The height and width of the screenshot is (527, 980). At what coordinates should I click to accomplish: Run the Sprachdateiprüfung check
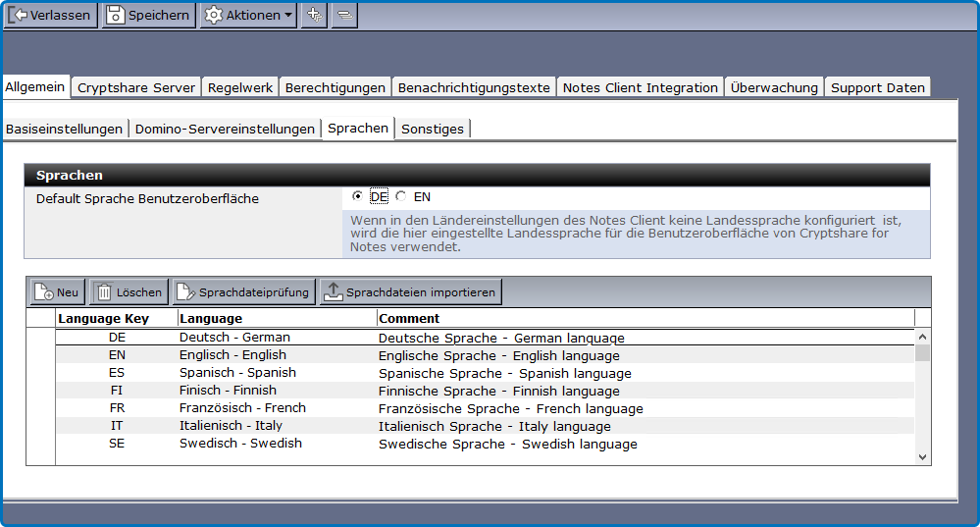tap(243, 292)
